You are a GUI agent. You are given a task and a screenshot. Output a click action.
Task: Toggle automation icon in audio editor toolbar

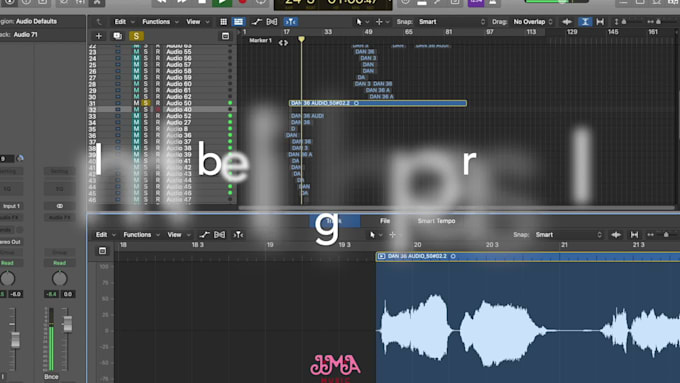click(x=204, y=235)
